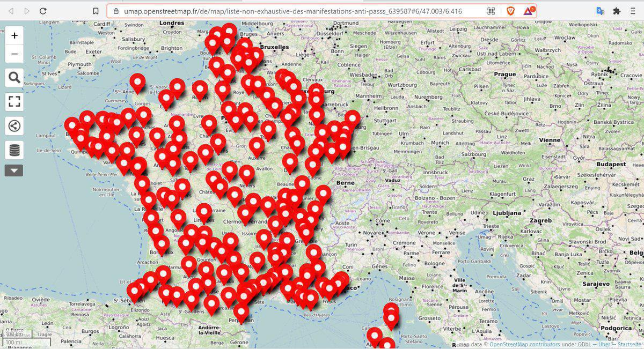Toggle fullscreen map view

pos(14,101)
